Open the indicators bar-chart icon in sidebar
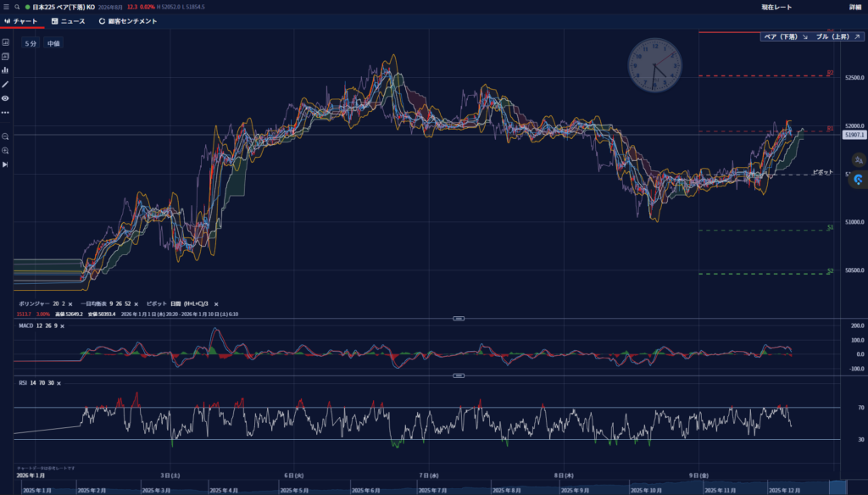 (5, 70)
